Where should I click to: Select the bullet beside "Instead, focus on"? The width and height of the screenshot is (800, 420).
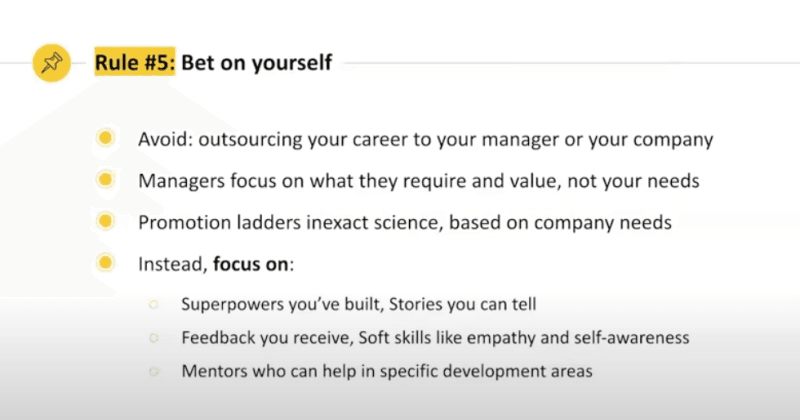click(104, 264)
